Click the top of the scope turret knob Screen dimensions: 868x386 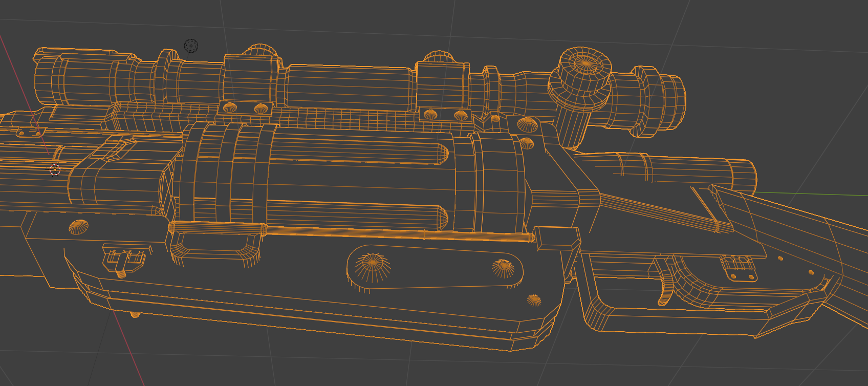[x=585, y=63]
